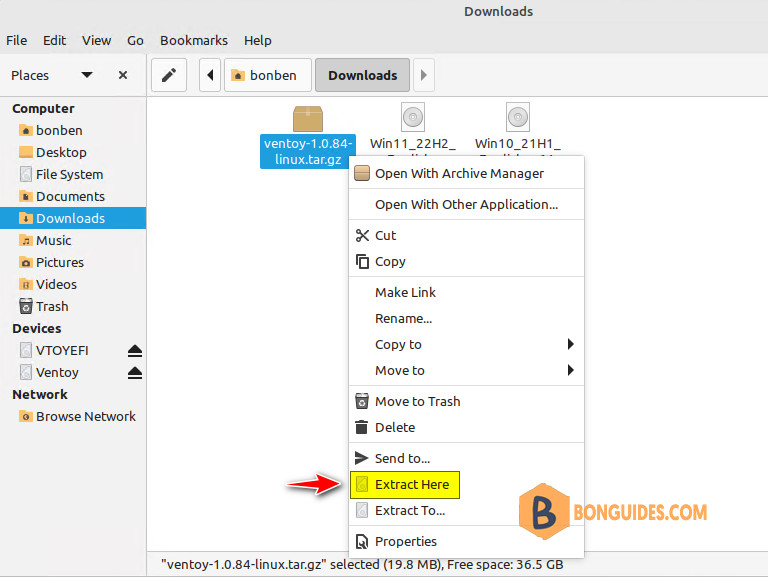Choose Rename in context menu

click(x=466, y=318)
